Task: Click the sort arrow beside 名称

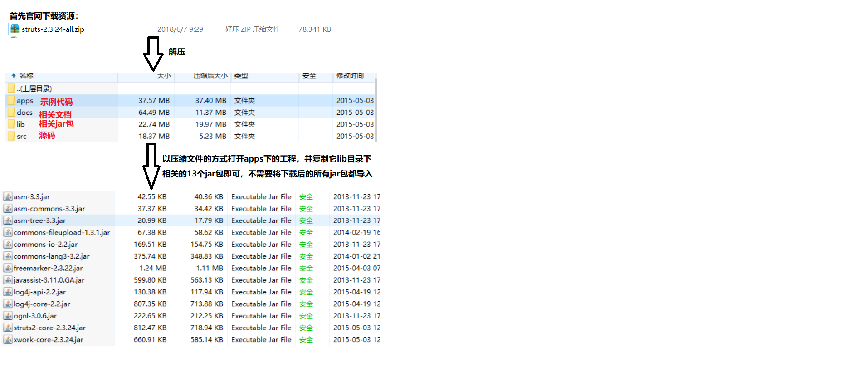Action: point(14,76)
